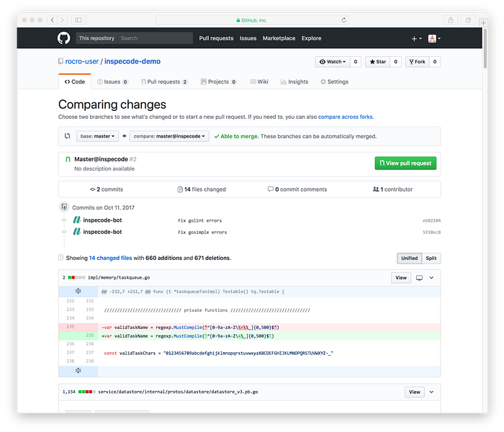Toggle Safari's sidebar button

(78, 20)
